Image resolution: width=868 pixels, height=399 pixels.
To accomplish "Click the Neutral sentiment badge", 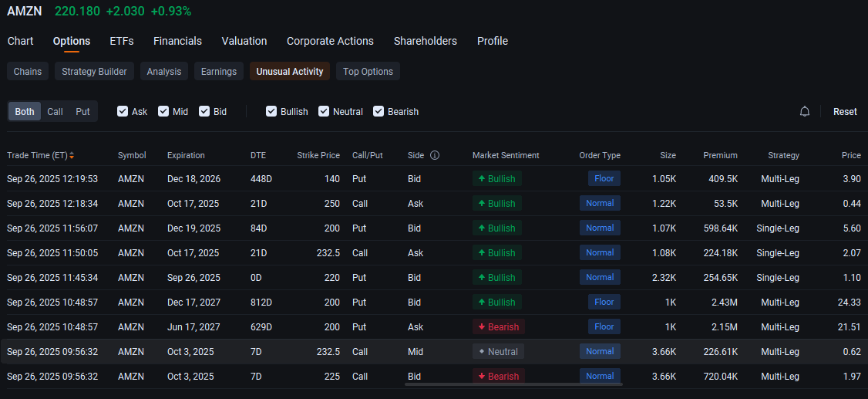I will coord(498,351).
